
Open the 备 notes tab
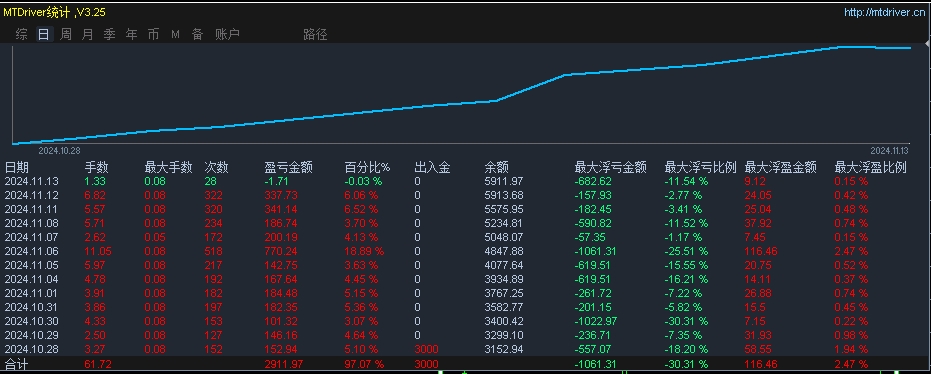click(197, 34)
